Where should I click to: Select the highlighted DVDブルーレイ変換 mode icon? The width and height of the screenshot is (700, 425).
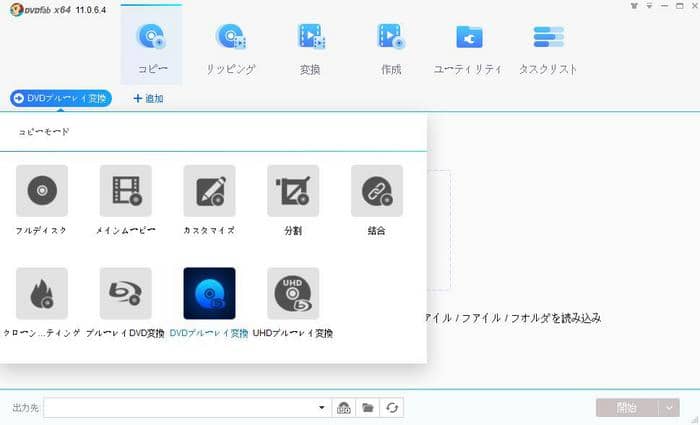coord(209,293)
